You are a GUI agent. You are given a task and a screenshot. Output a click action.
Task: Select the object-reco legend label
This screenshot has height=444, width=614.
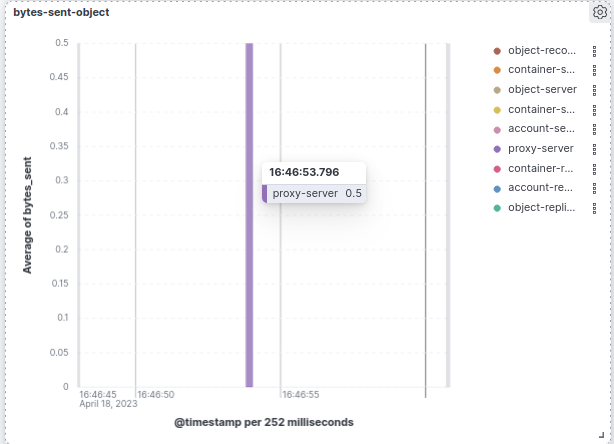(x=541, y=50)
